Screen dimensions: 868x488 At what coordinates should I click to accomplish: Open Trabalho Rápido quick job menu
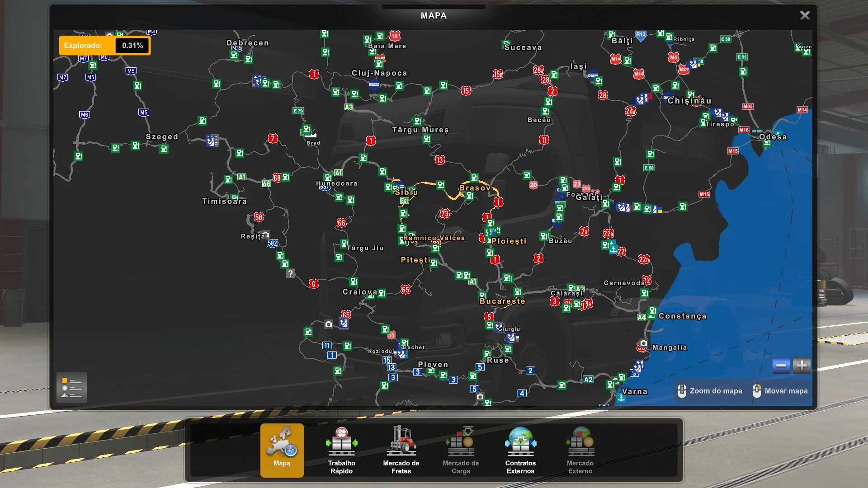click(x=341, y=450)
